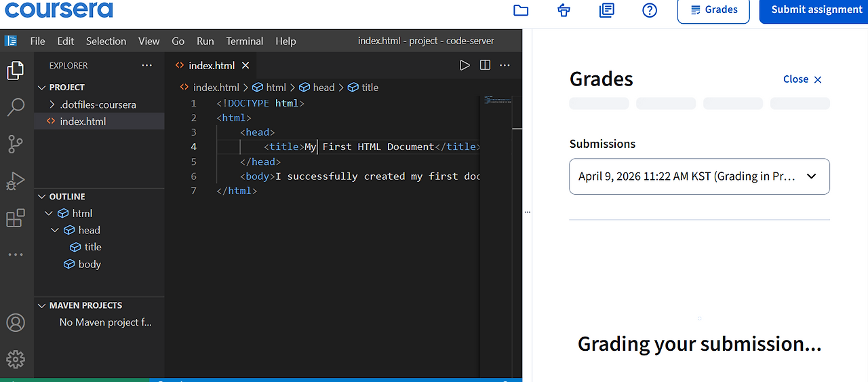The height and width of the screenshot is (382, 868).
Task: Click the panel resize handle between editor and Grades
Action: [x=528, y=212]
